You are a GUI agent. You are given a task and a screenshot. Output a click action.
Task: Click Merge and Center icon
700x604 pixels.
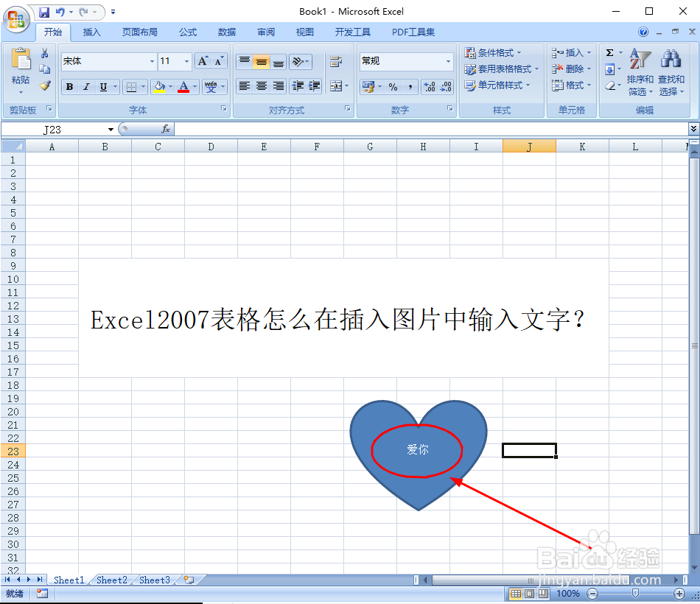(x=336, y=85)
